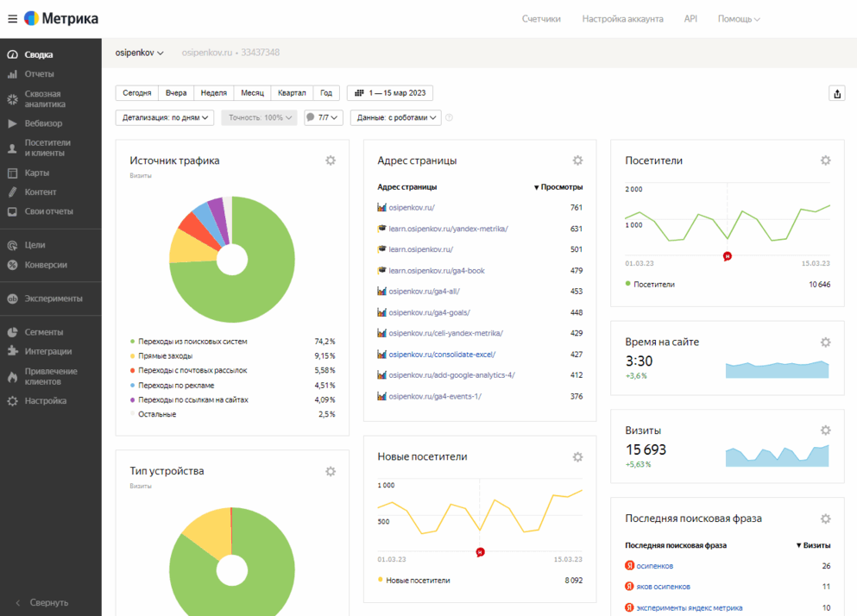Image resolution: width=857 pixels, height=616 pixels.
Task: Select the Сегодня period
Action: 137,93
